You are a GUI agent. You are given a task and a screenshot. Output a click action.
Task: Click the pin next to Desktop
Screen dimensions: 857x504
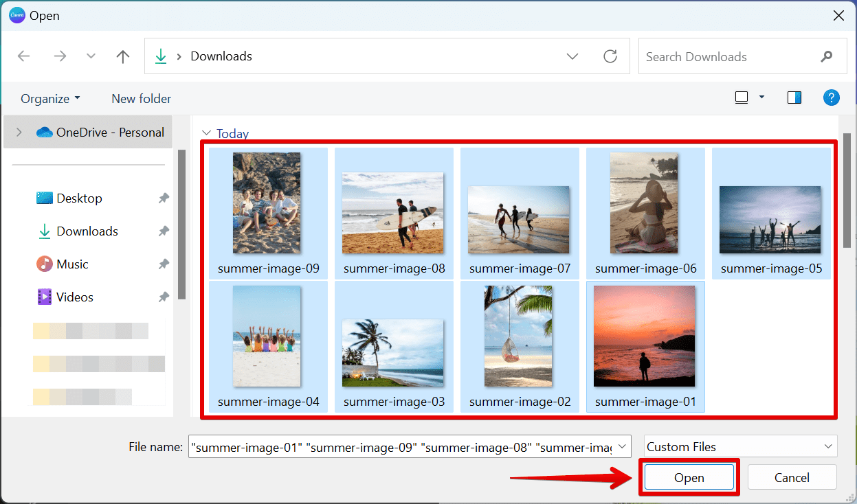(163, 198)
